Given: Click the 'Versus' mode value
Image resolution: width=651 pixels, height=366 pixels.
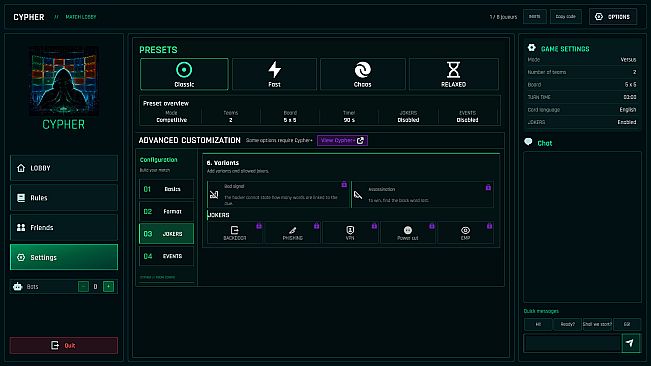Looking at the screenshot, I should (628, 60).
